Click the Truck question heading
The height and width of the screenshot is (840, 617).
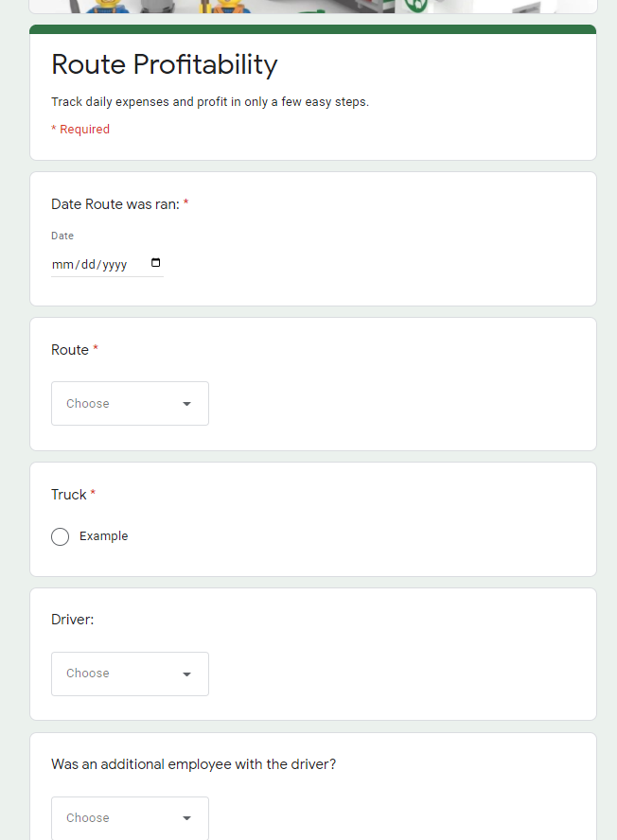pos(67,494)
